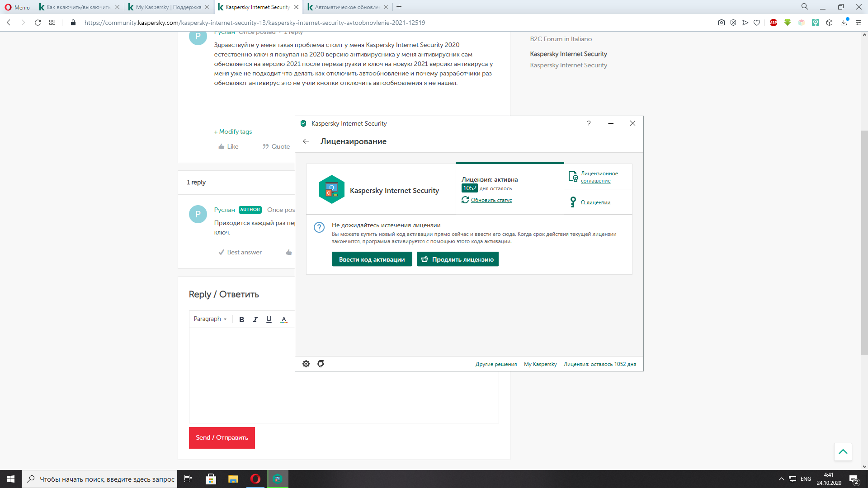The image size is (868, 488).
Task: Apply italic formatting in reply editor
Action: (x=255, y=319)
